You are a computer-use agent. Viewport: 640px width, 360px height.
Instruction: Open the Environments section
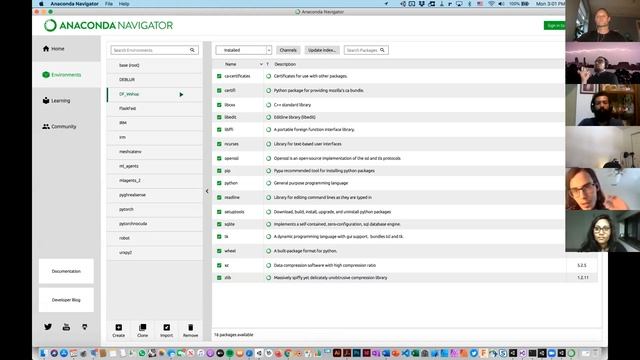point(66,75)
